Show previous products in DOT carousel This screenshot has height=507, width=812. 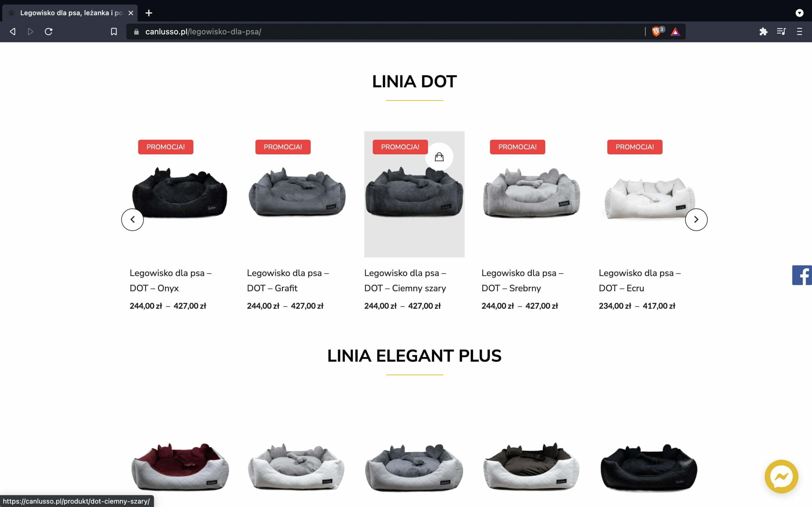click(133, 220)
